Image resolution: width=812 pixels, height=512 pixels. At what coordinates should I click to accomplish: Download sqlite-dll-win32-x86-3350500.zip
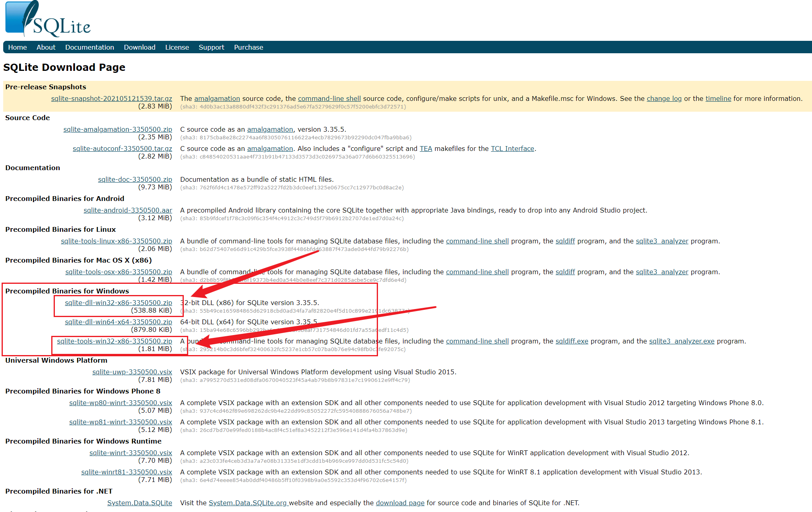tap(118, 303)
